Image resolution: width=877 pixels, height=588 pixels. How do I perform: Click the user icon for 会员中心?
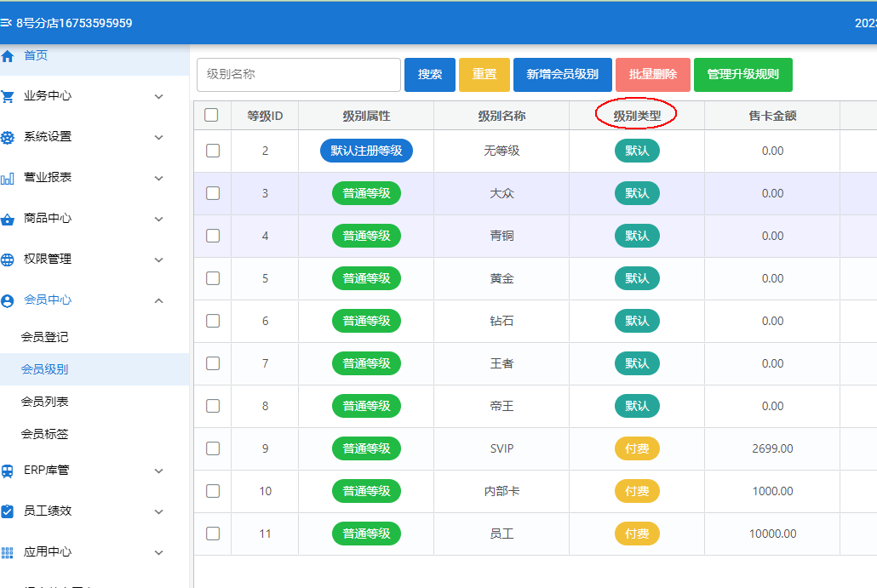(8, 300)
